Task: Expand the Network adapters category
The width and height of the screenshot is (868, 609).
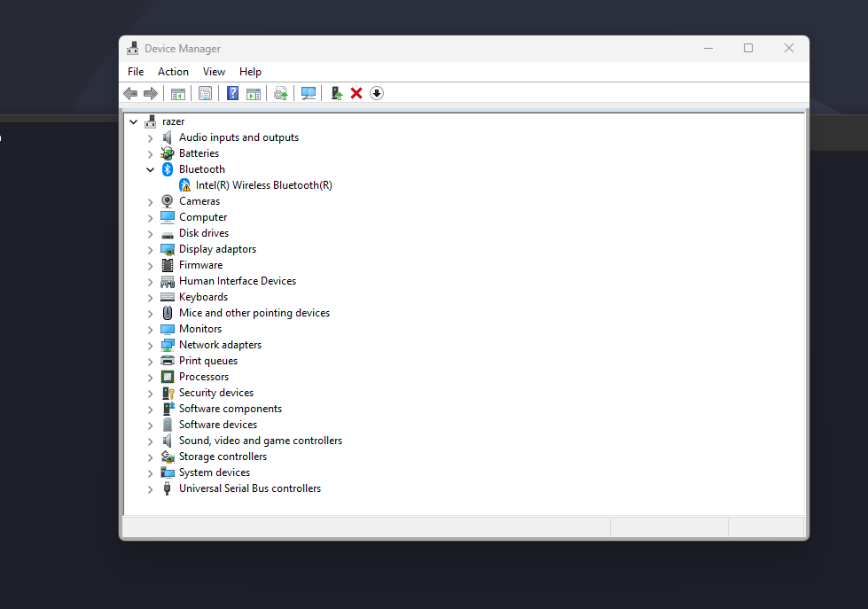Action: coord(150,344)
